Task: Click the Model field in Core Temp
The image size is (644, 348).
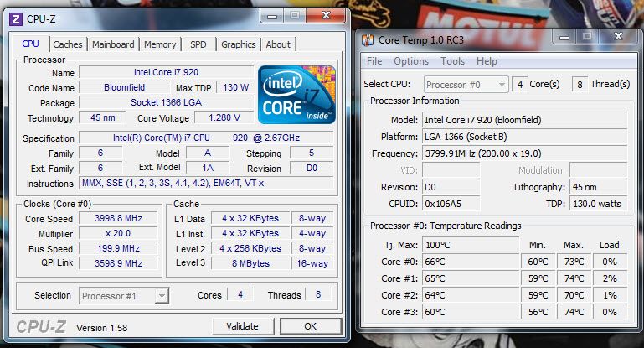Action: 525,120
